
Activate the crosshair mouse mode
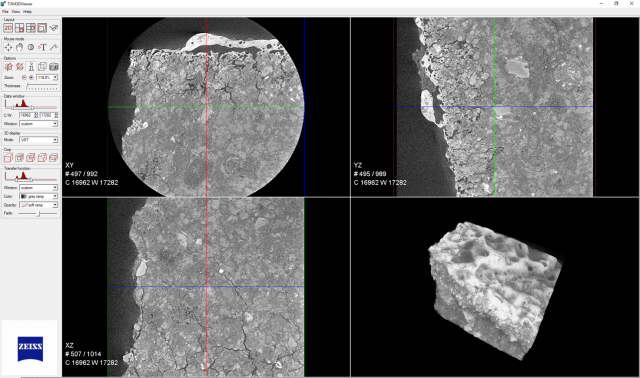point(8,47)
